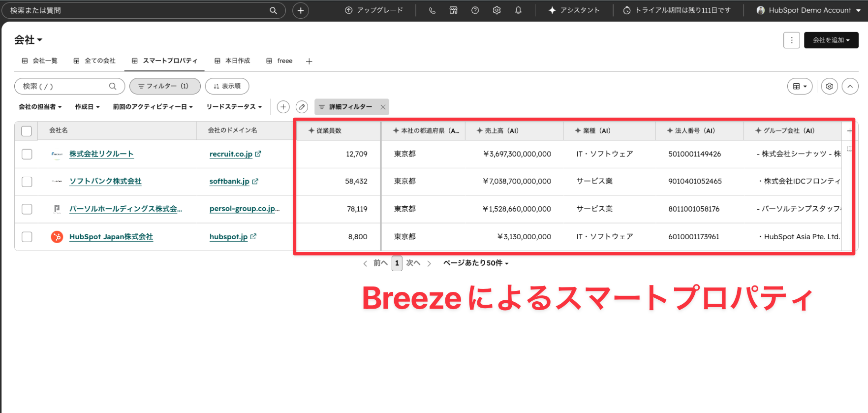The height and width of the screenshot is (413, 868).
Task: Click the 58,432 employee count cell
Action: pos(339,182)
